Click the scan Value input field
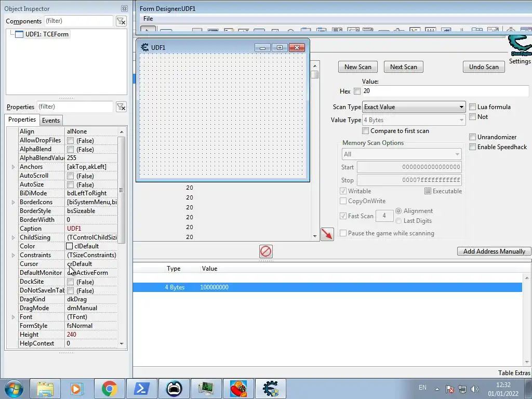 tap(445, 91)
